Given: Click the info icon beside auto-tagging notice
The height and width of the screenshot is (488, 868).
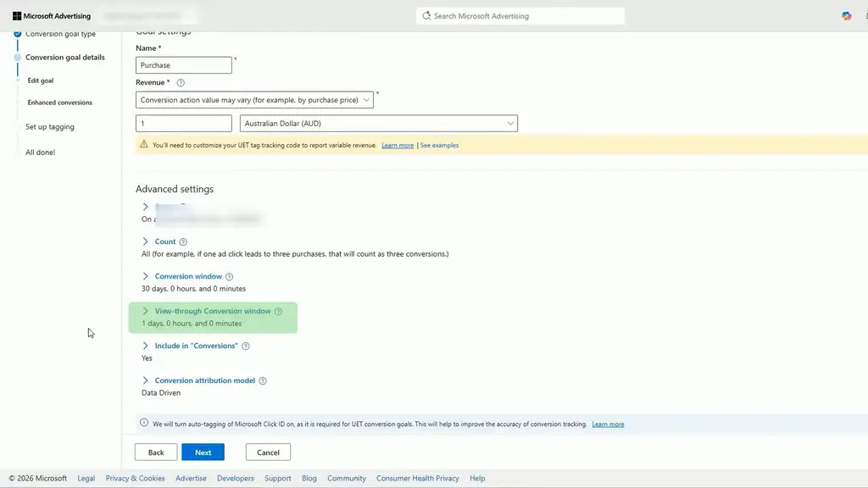Looking at the screenshot, I should (x=144, y=423).
